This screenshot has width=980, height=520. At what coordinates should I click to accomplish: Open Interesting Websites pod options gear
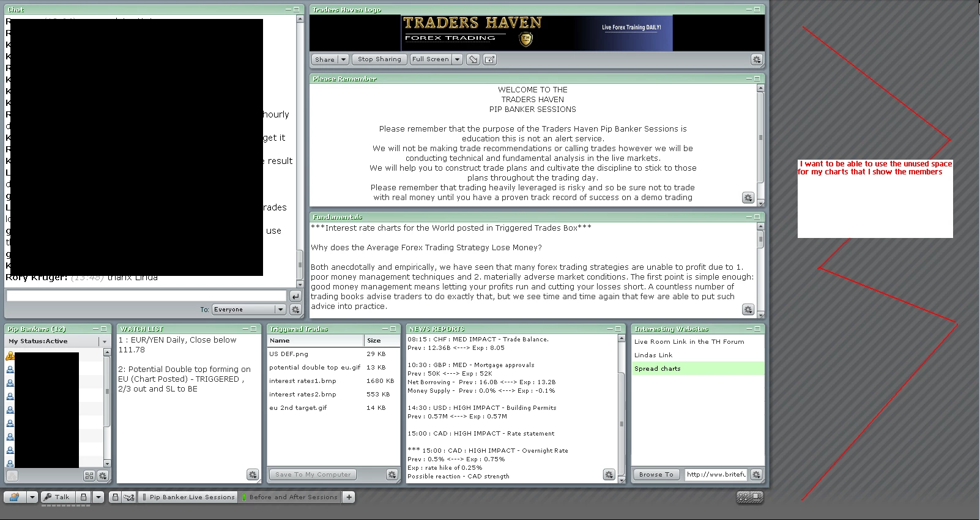coord(757,474)
